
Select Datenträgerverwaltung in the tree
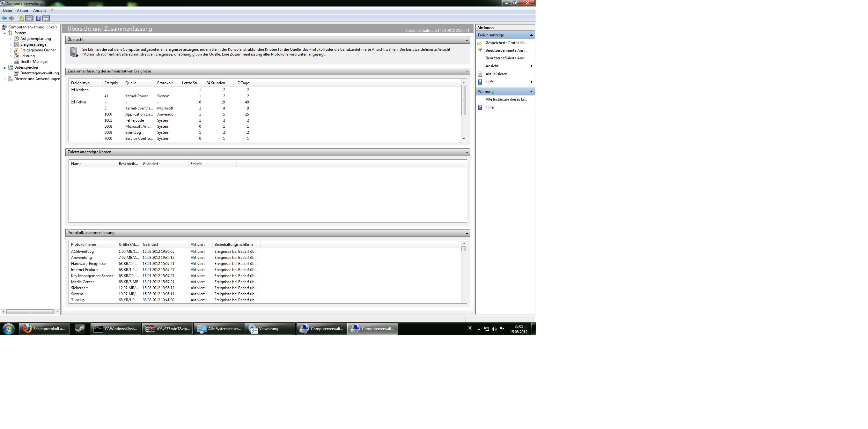point(39,73)
